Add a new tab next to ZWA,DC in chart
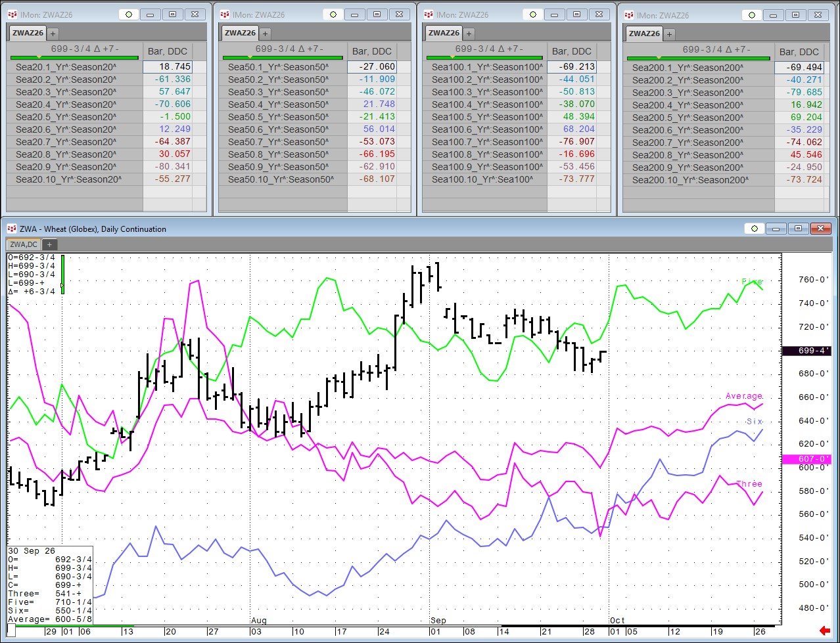Image resolution: width=840 pixels, height=643 pixels. click(x=49, y=244)
